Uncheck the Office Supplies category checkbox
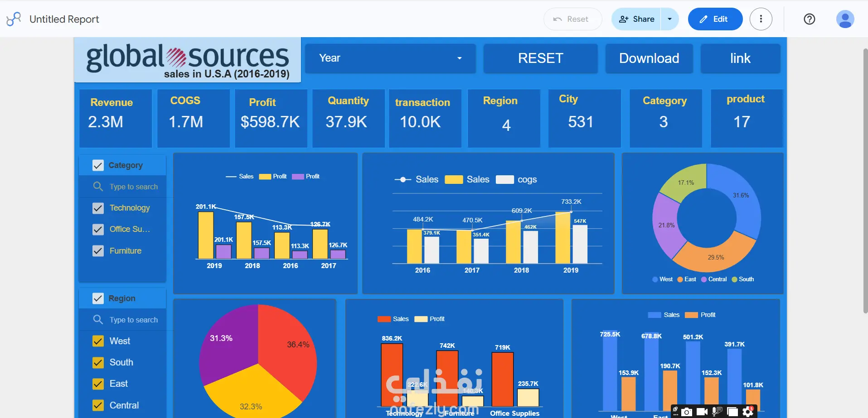 click(98, 230)
